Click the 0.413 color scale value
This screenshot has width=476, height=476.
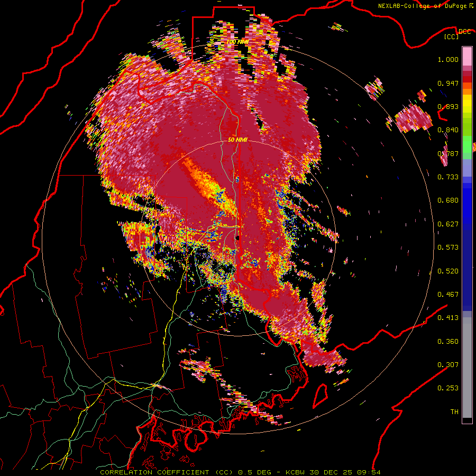(448, 318)
